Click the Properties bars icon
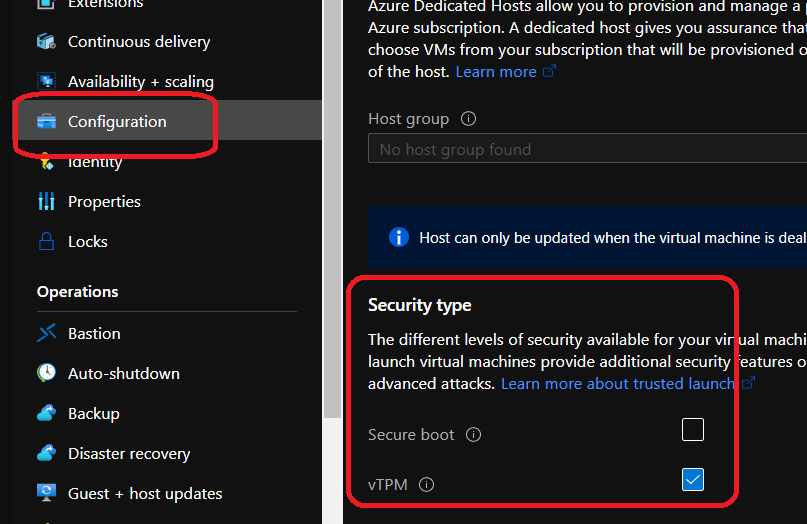 pos(46,202)
